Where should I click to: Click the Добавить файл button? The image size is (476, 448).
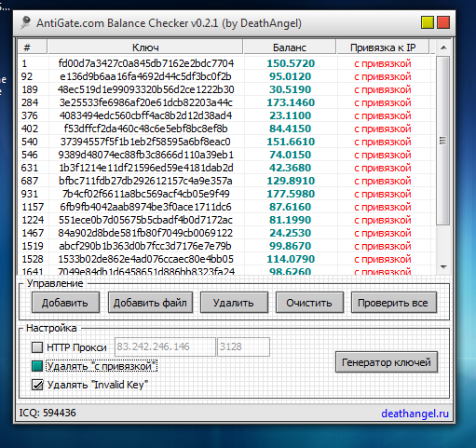point(150,303)
